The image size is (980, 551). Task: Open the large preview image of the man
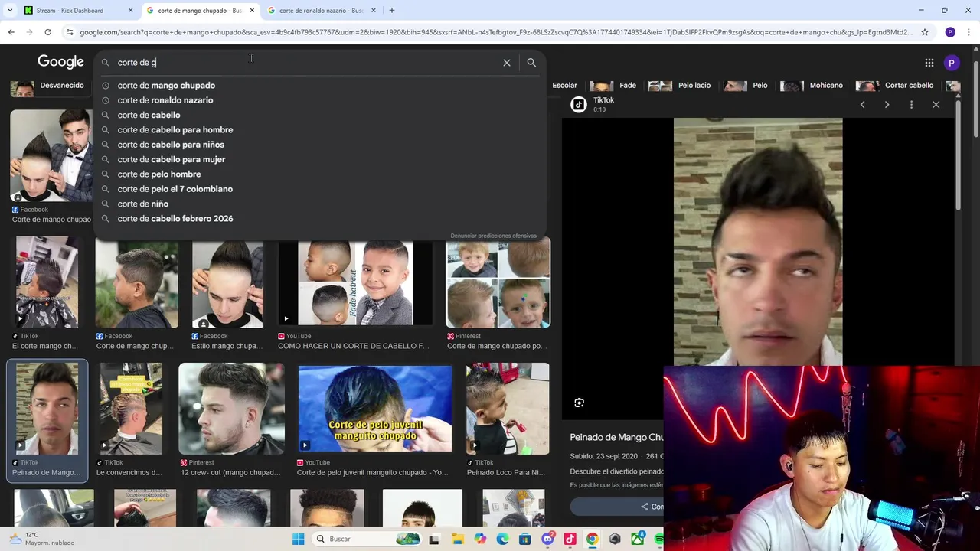point(758,242)
